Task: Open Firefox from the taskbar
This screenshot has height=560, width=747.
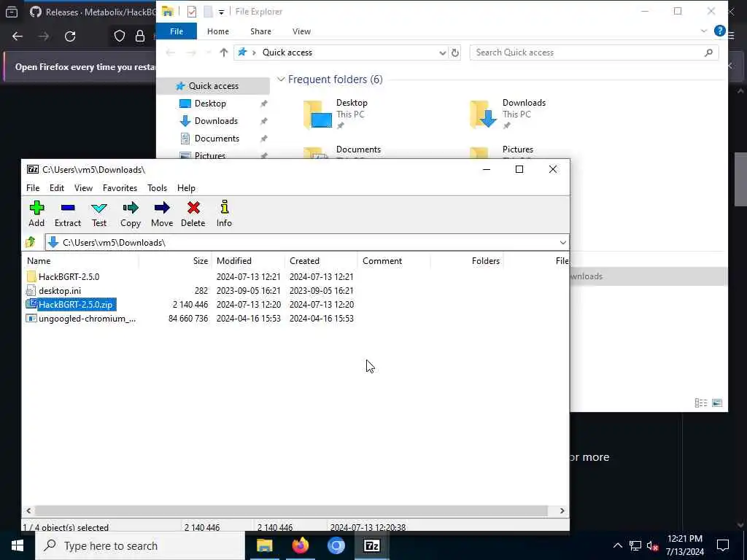Action: pos(301,545)
